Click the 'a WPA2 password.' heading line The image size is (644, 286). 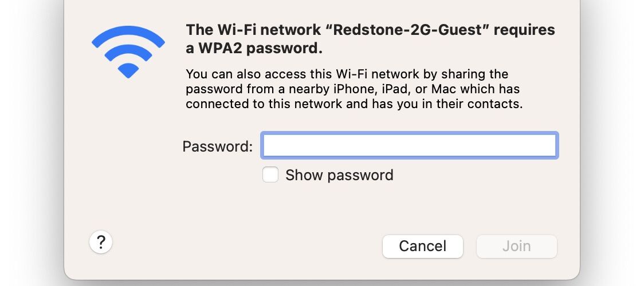pyautogui.click(x=254, y=49)
